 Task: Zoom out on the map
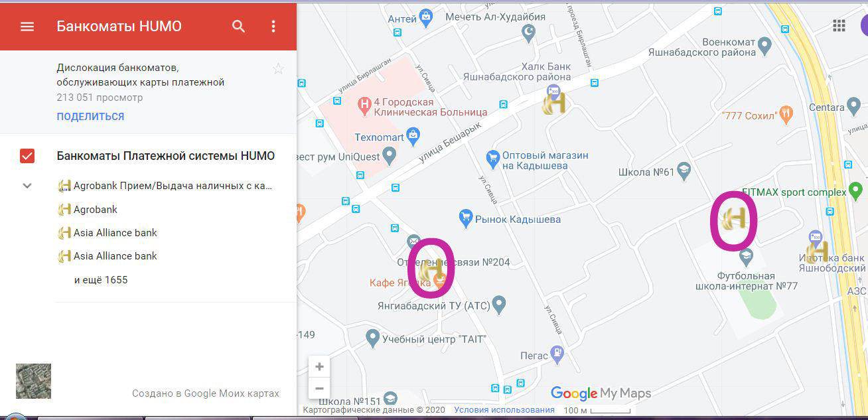[x=319, y=388]
